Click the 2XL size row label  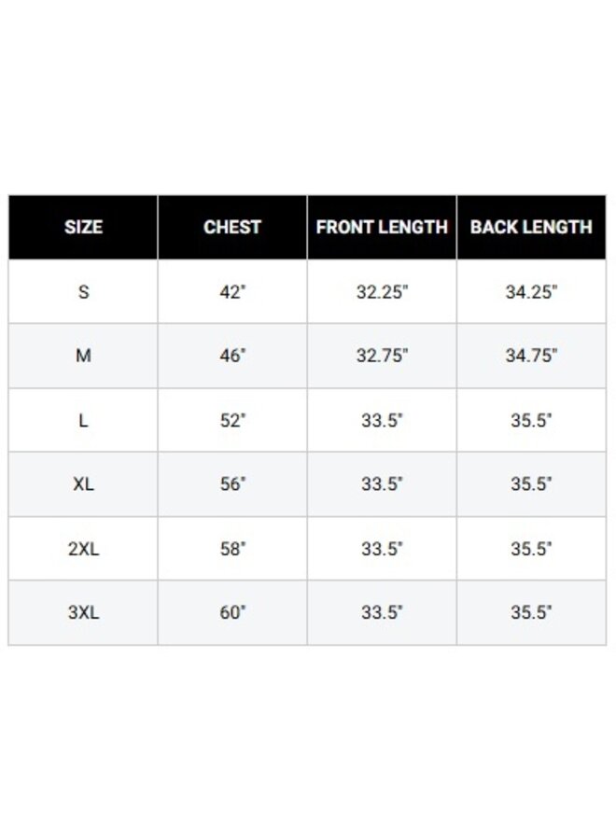[x=83, y=549]
